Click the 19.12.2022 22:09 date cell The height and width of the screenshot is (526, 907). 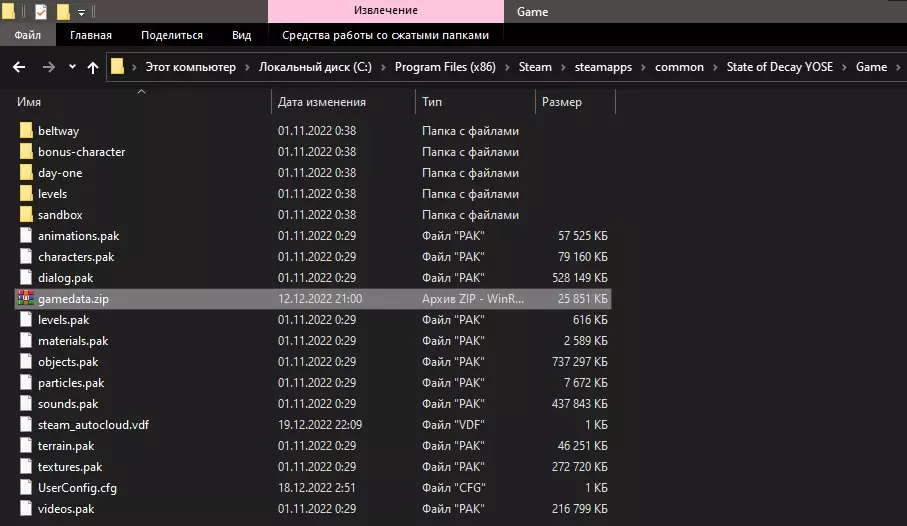pos(320,425)
